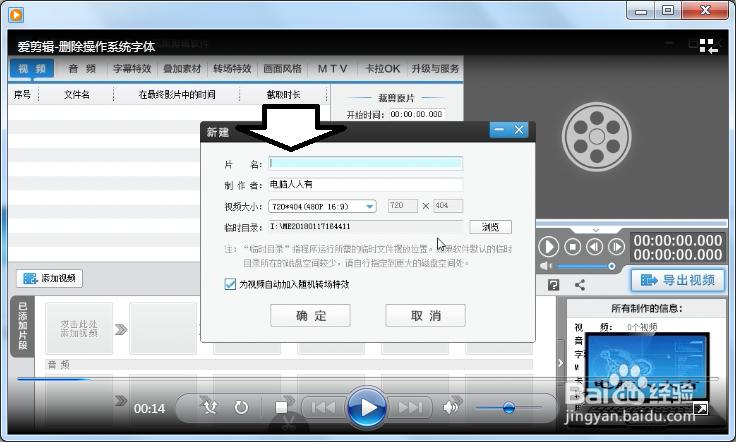Click the 截取时长 column header

[x=284, y=95]
